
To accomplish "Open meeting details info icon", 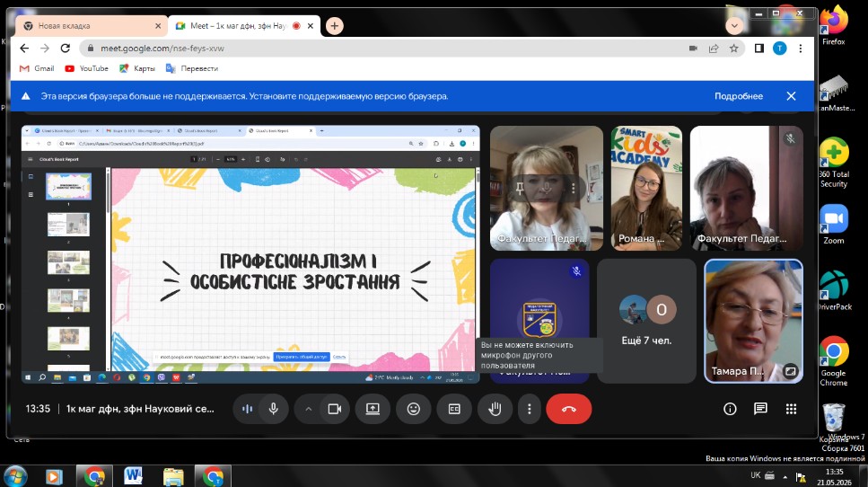I will pos(730,409).
